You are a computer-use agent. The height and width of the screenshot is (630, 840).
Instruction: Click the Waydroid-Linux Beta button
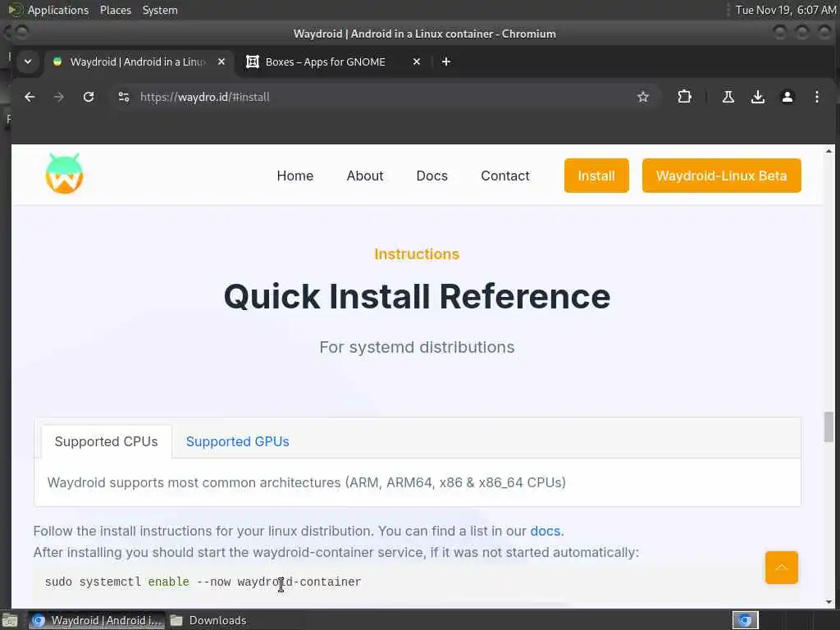pyautogui.click(x=722, y=176)
